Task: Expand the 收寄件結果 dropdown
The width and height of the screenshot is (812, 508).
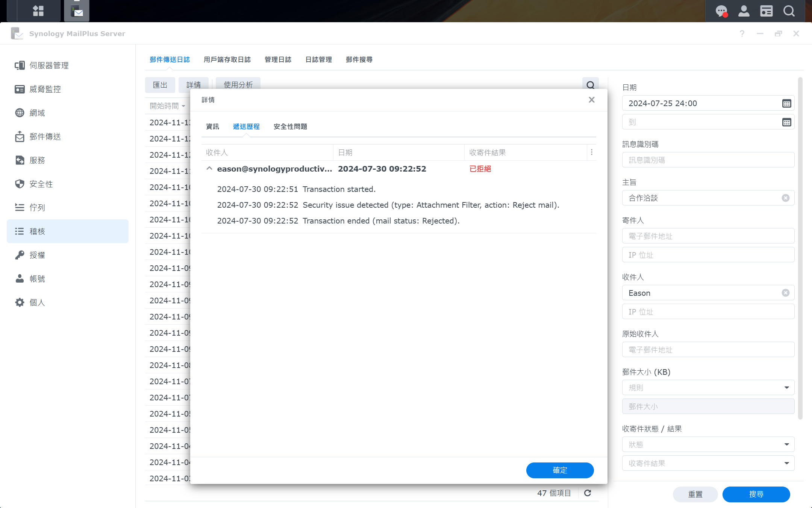Action: [x=788, y=463]
